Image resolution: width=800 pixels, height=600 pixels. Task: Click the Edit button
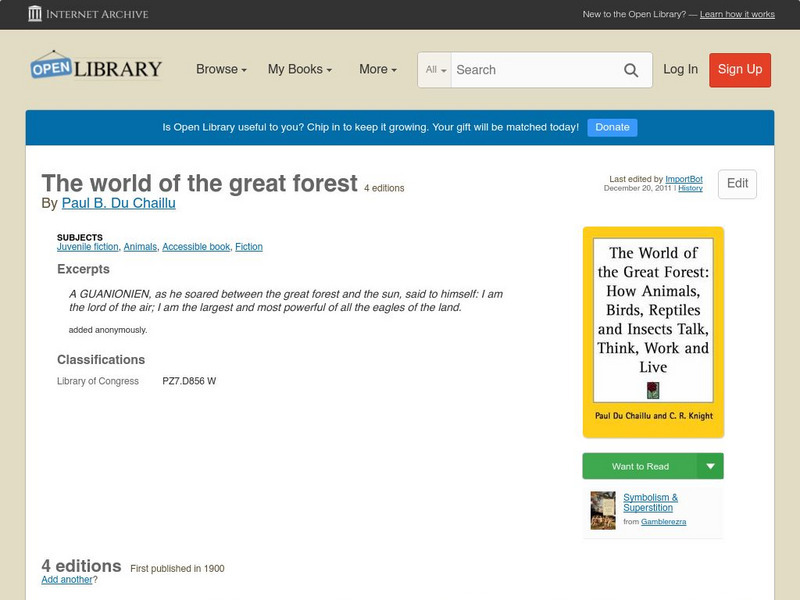tap(737, 184)
